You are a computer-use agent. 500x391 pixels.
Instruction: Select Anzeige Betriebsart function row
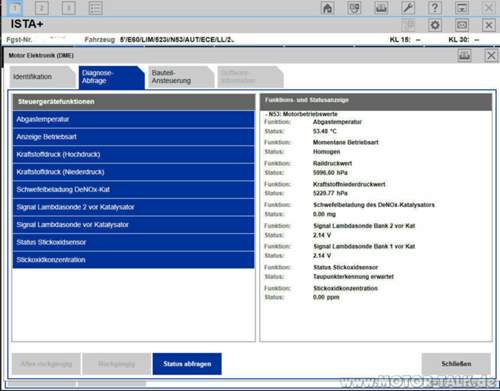133,137
